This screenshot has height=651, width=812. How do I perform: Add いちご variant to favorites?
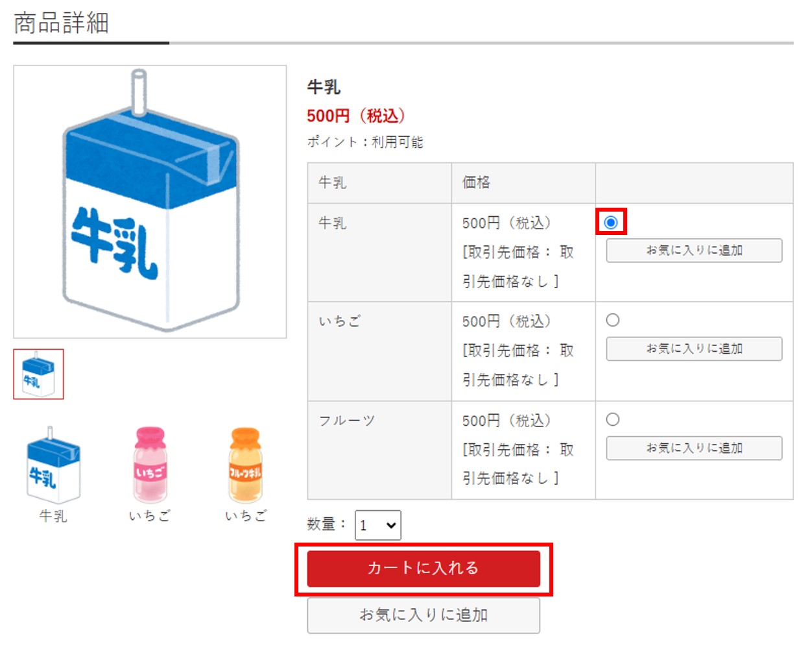tap(694, 349)
